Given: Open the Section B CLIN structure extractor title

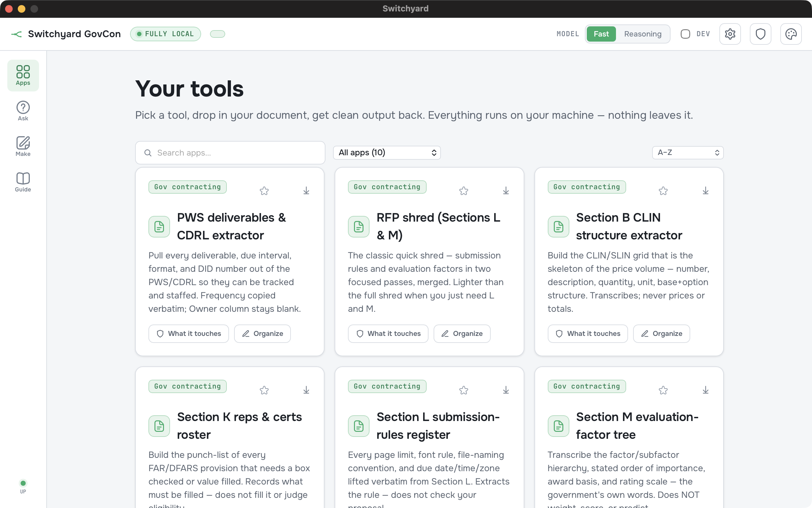Looking at the screenshot, I should tap(629, 226).
